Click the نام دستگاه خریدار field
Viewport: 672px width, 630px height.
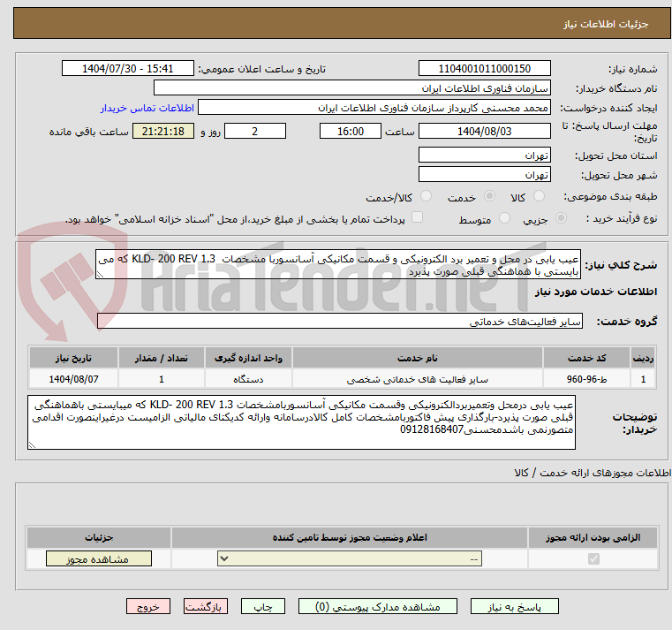[x=351, y=88]
